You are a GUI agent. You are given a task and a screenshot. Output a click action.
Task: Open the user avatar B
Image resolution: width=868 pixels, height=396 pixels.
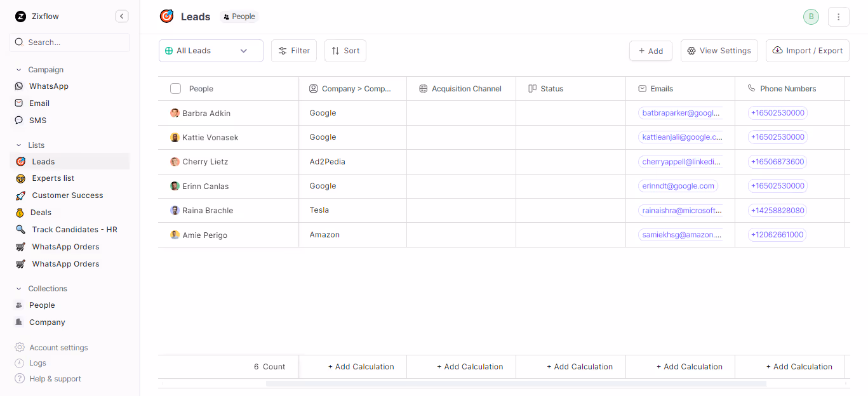coord(811,16)
